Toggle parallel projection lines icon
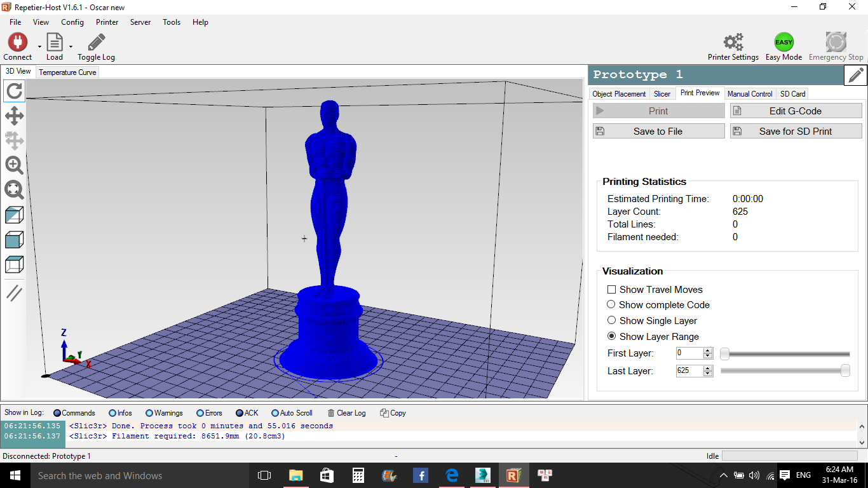868x488 pixels. coord(14,292)
